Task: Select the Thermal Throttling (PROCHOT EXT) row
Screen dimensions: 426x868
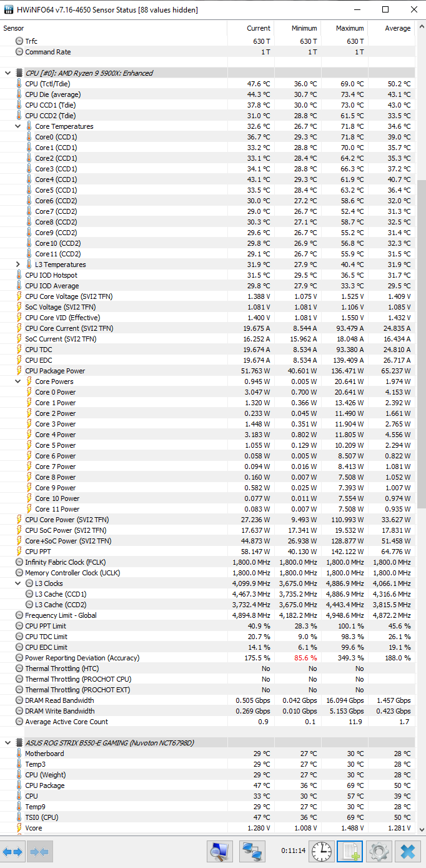Action: click(207, 690)
